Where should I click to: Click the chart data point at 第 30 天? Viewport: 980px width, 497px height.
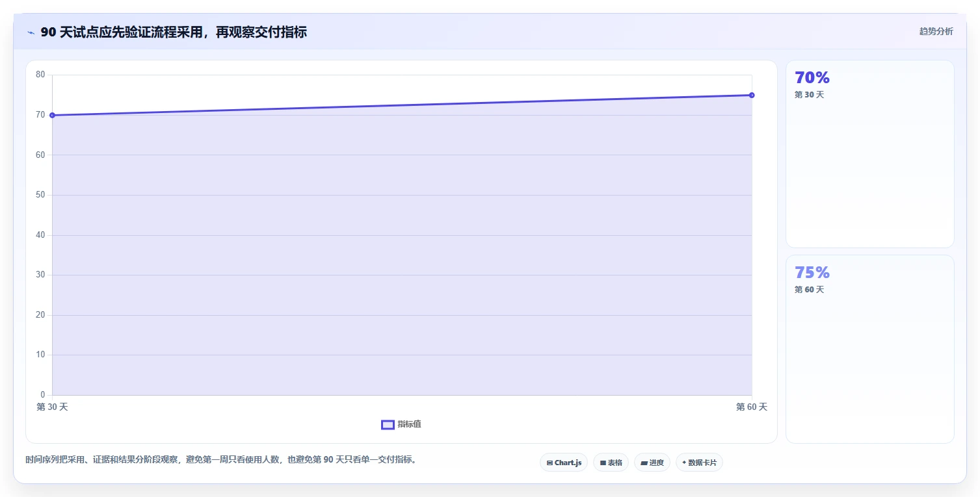(52, 116)
